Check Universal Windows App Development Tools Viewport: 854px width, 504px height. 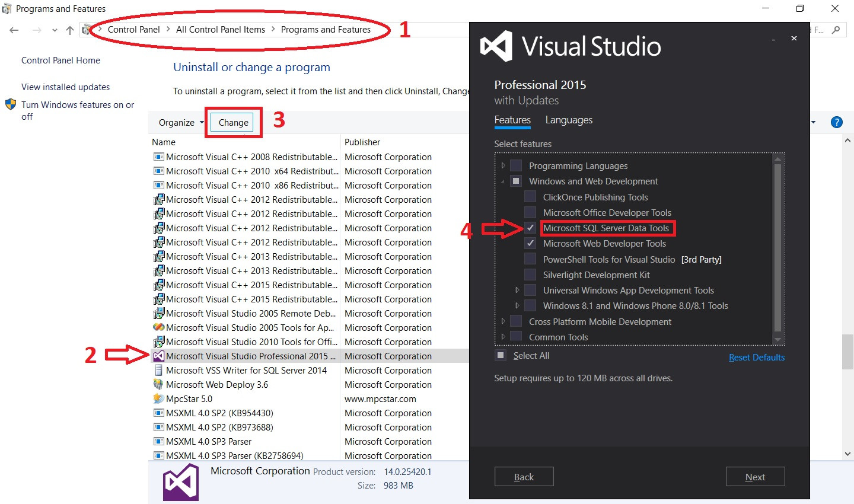[x=530, y=290]
